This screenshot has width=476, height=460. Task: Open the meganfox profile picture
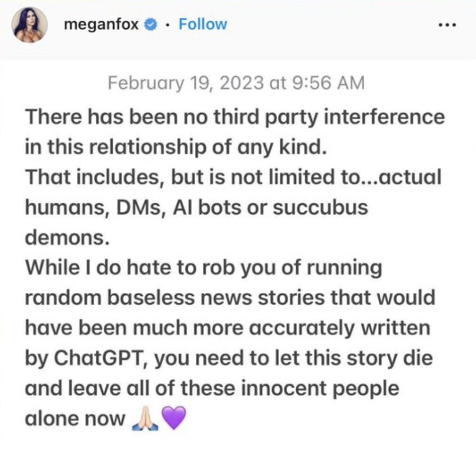click(x=29, y=25)
